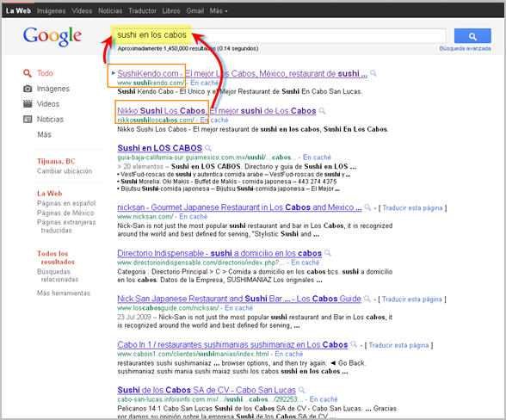Preview Sushi en LOS CABOS result magnifier
Screen dimensions: 506x420
pyautogui.click(x=208, y=148)
